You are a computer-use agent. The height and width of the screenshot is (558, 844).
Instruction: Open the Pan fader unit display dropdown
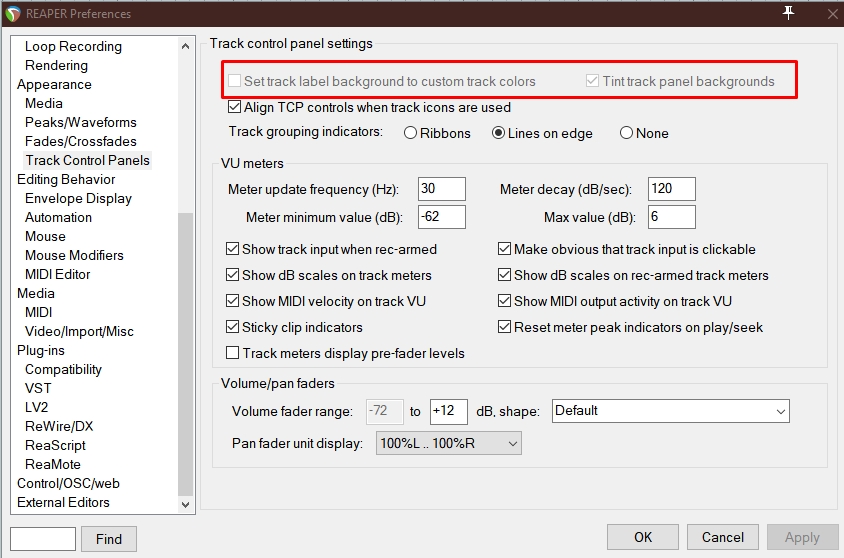click(x=448, y=443)
